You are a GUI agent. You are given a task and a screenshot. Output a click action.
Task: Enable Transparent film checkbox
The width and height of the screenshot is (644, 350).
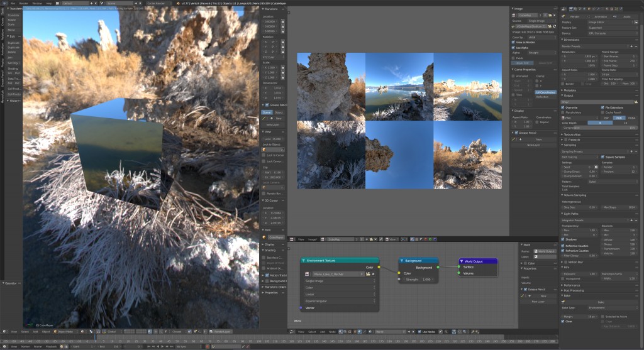563,278
